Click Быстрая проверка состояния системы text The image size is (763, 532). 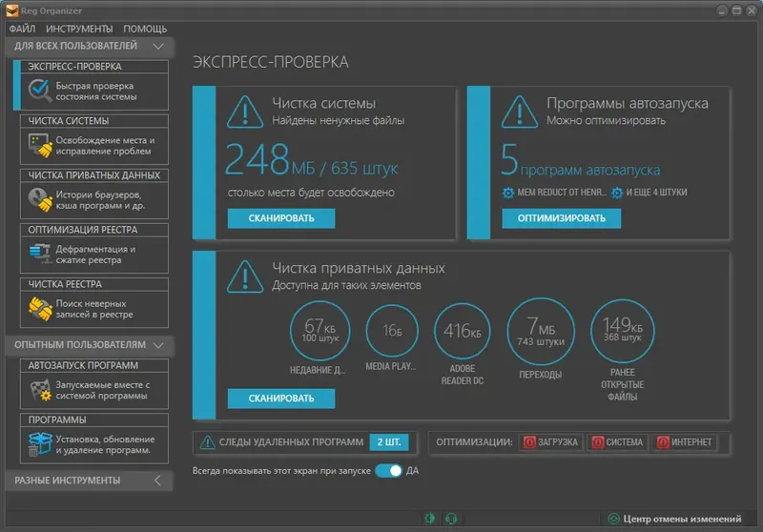96,92
